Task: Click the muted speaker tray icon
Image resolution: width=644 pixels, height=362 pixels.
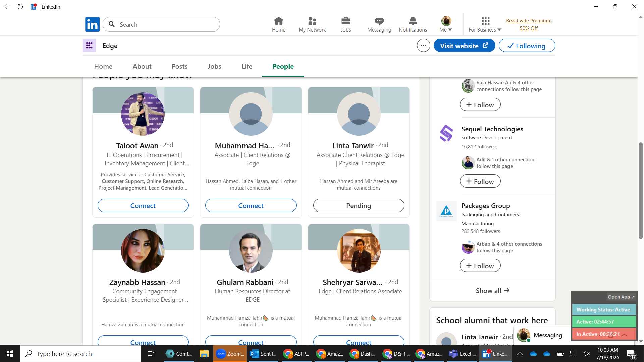Action: pyautogui.click(x=587, y=354)
